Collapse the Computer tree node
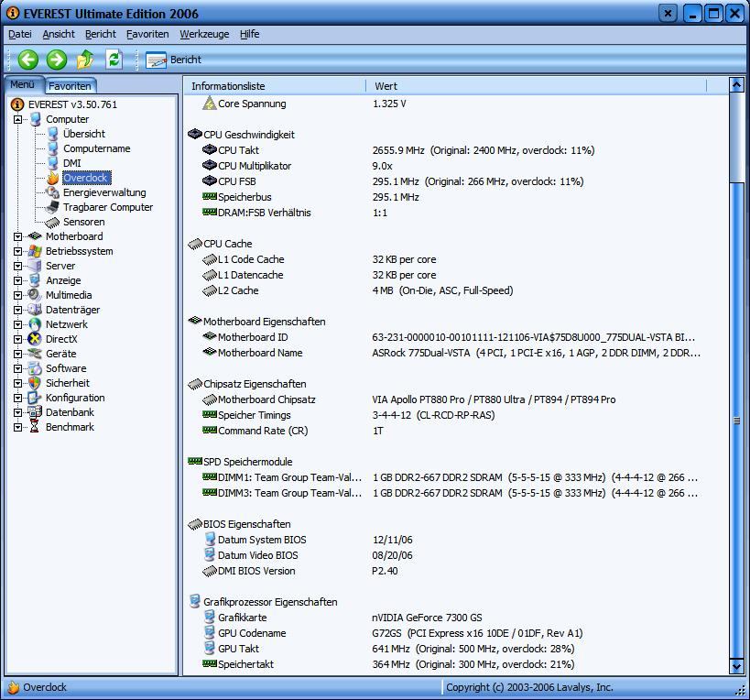Viewport: 750px width, 700px height. click(x=17, y=119)
